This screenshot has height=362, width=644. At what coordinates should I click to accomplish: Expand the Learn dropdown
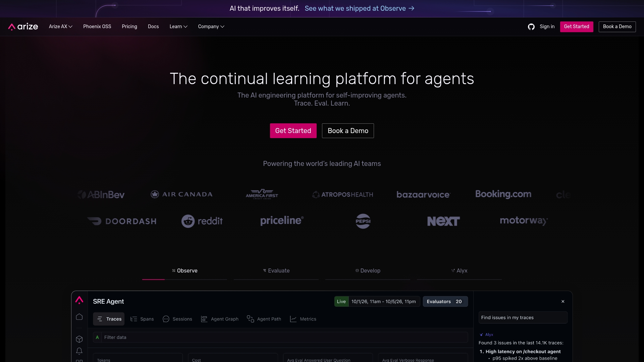click(178, 26)
